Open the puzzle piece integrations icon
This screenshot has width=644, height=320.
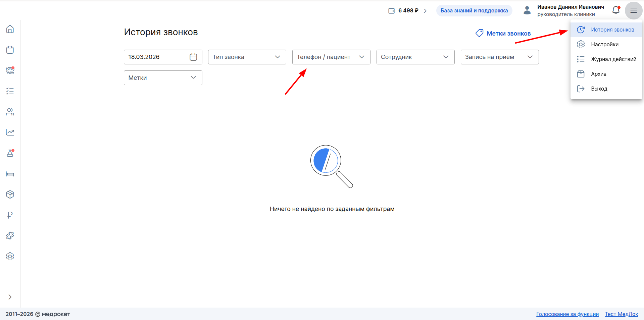(x=10, y=236)
